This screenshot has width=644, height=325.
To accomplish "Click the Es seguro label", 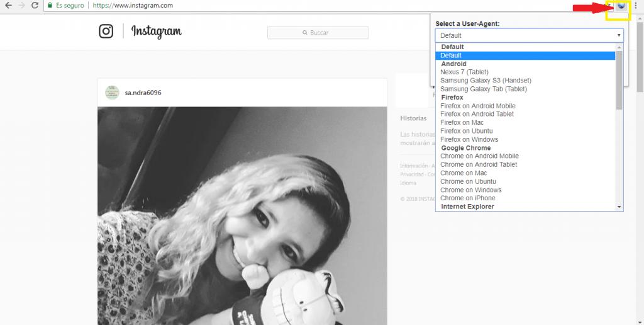I will 70,5.
